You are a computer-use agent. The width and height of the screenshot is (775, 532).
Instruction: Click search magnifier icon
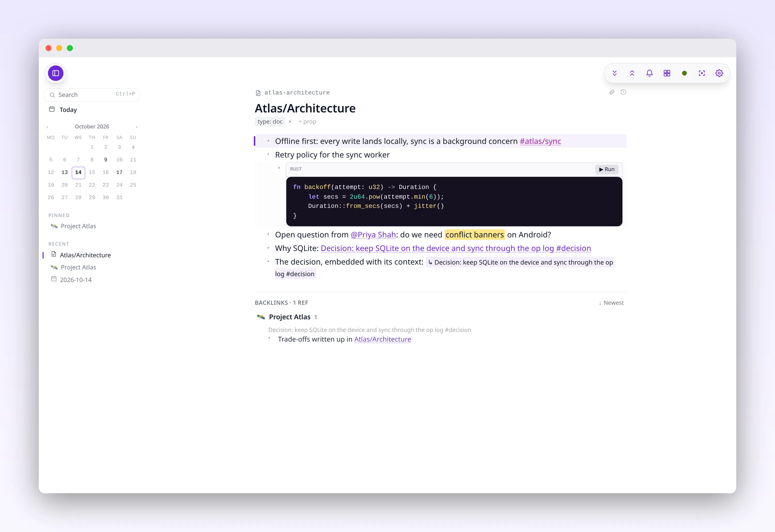click(52, 95)
